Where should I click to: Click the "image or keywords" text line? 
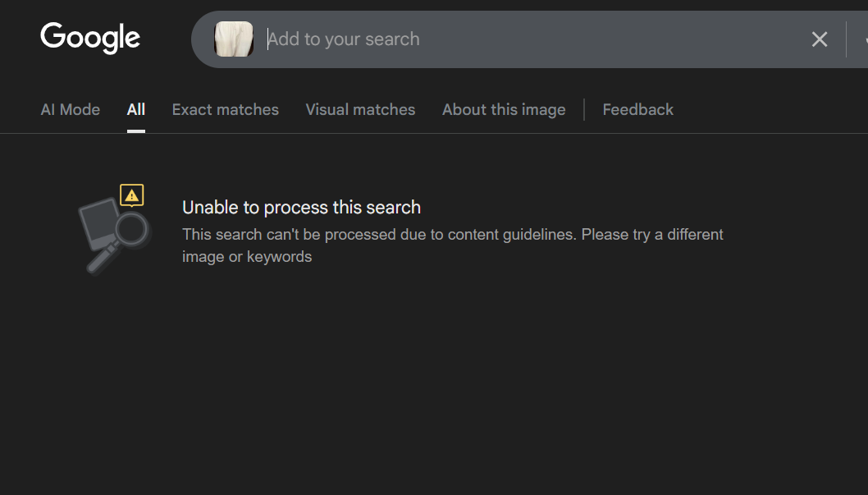[x=247, y=257]
